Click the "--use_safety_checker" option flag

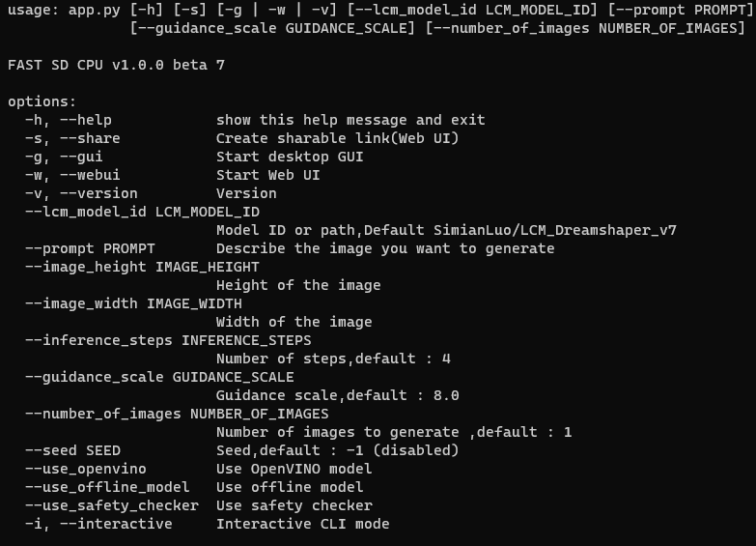coord(111,505)
